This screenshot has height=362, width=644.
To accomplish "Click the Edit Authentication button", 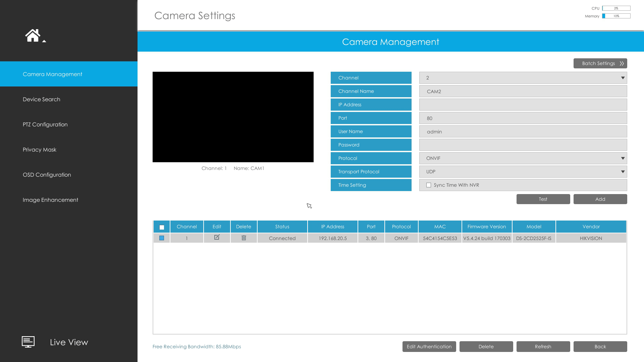I will click(x=429, y=347).
